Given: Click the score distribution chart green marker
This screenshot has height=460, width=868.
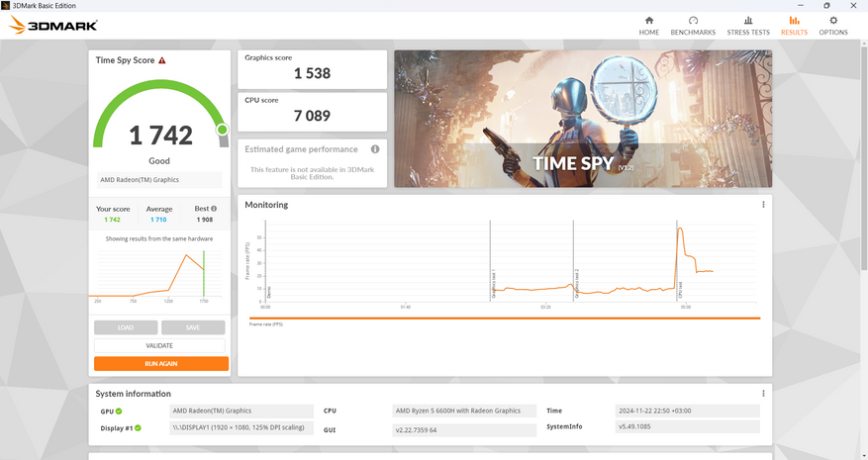Looking at the screenshot, I should pos(204,273).
